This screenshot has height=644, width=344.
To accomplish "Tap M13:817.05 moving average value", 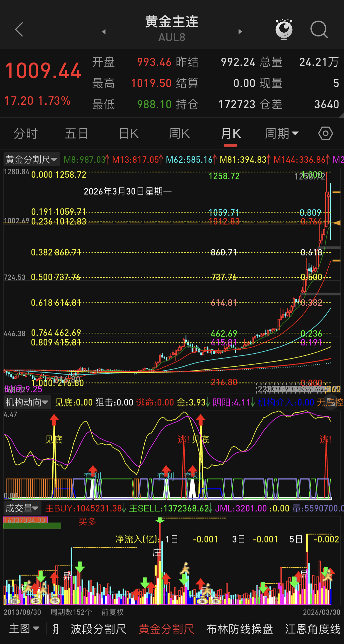I will coord(138,160).
